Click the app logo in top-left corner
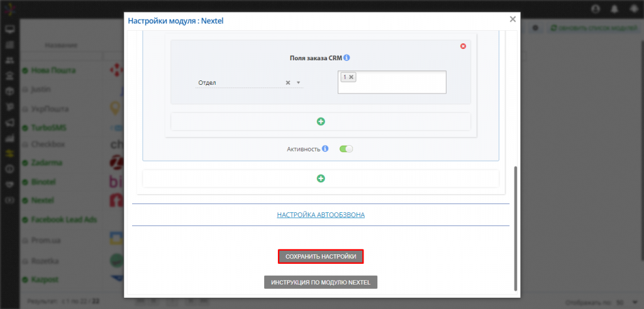The width and height of the screenshot is (644, 309). [9, 8]
